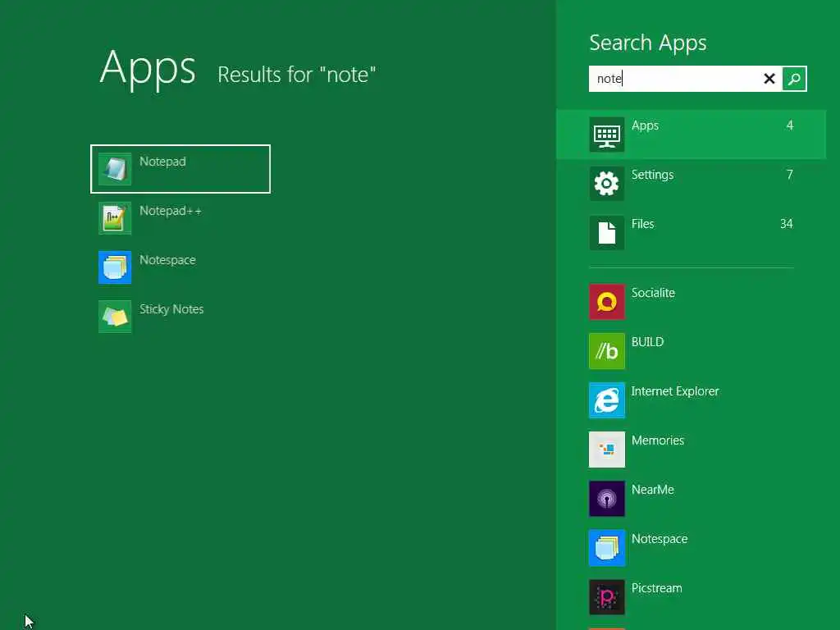This screenshot has width=840, height=630.
Task: Click the "Sticky Notes" result label
Action: 171,309
